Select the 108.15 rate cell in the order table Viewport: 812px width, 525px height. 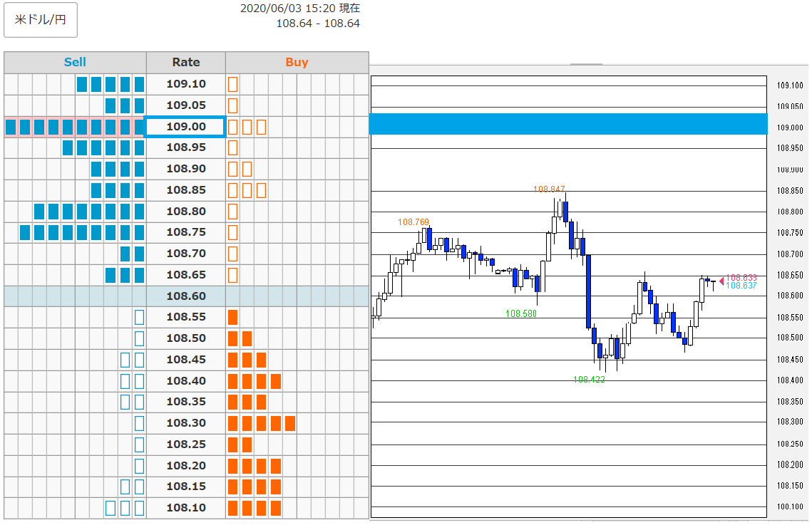point(186,487)
